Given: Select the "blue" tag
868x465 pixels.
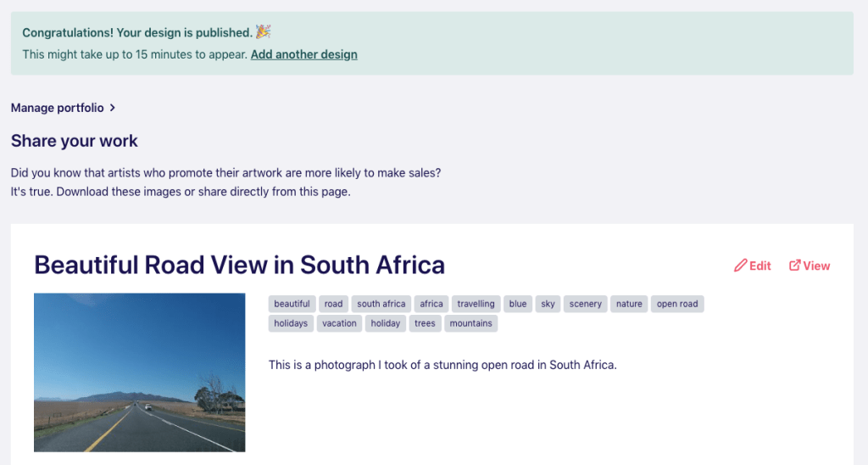Looking at the screenshot, I should tap(518, 304).
